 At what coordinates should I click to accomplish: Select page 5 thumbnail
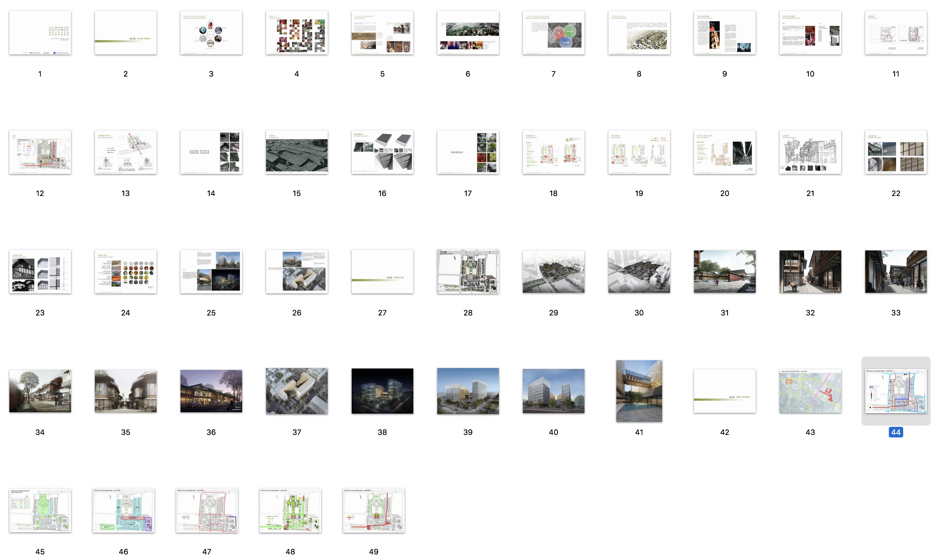click(382, 32)
